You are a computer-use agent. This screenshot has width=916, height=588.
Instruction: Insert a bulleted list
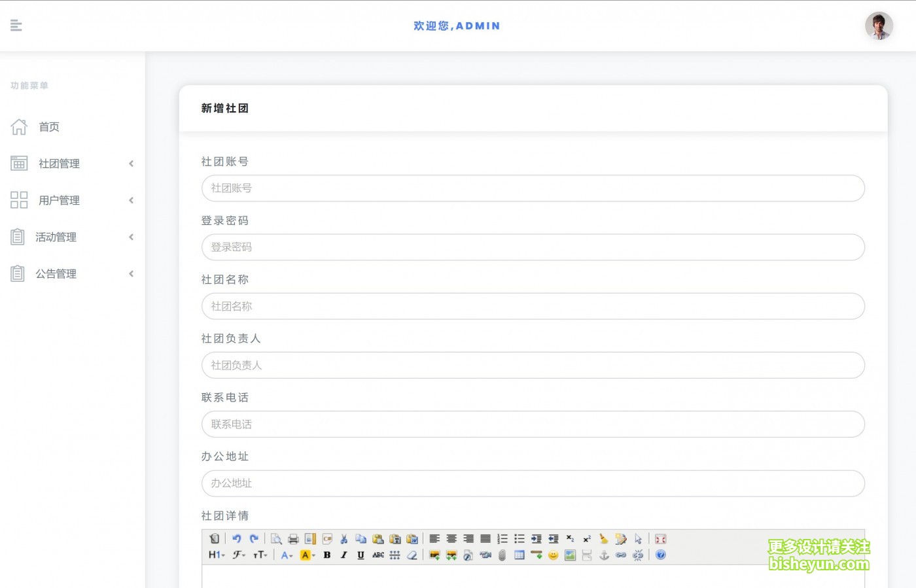point(520,539)
